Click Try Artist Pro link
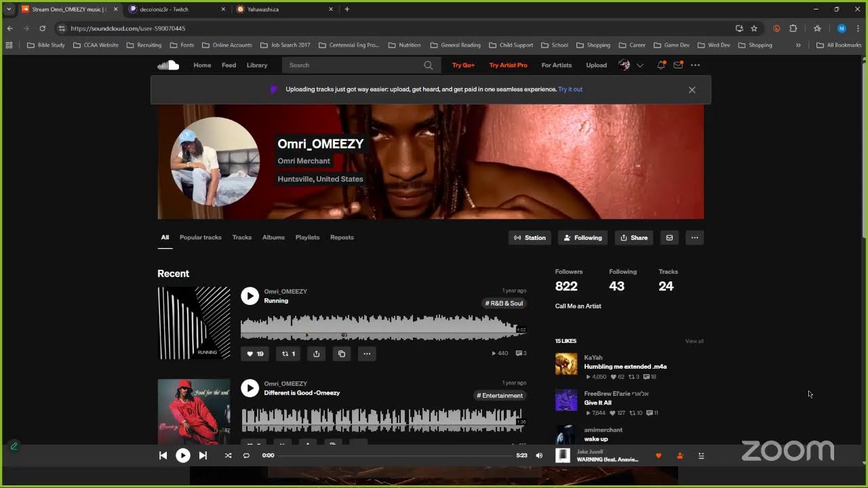This screenshot has width=868, height=488. point(508,65)
